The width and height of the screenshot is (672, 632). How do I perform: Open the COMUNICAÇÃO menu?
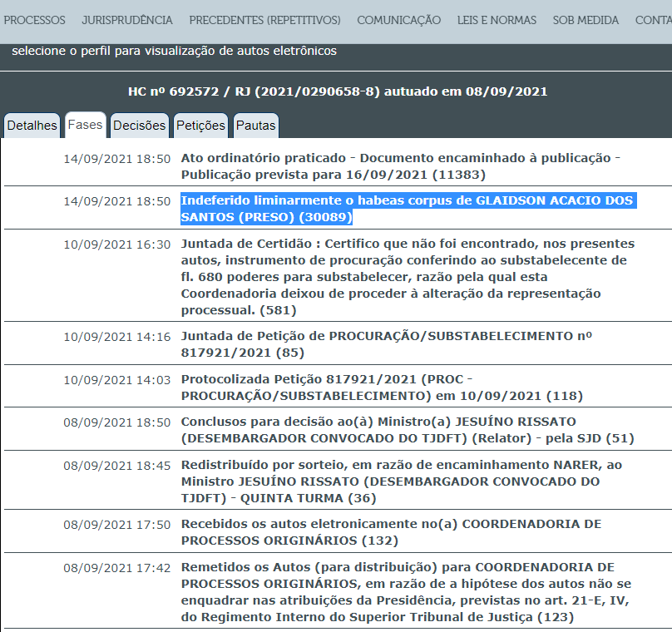398,20
